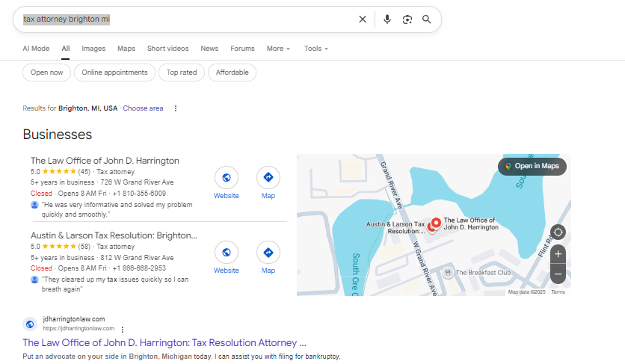Open the jdharringtonlaw.com result title link
This screenshot has width=625, height=364.
164,343
